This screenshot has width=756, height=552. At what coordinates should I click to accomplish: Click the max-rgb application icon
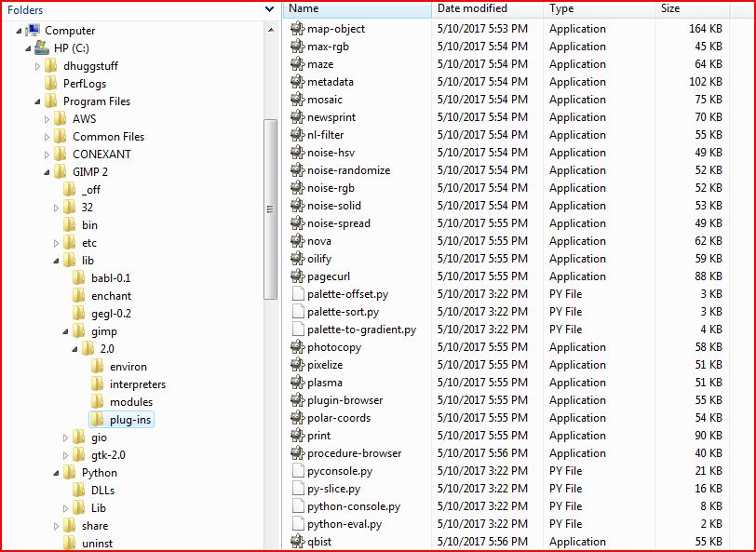[x=298, y=47]
